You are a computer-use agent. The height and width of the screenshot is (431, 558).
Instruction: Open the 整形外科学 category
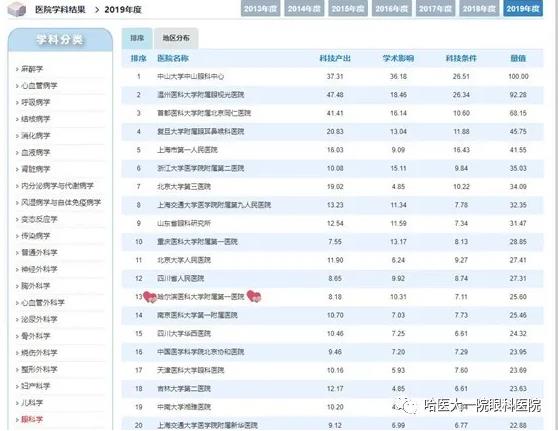pyautogui.click(x=39, y=369)
